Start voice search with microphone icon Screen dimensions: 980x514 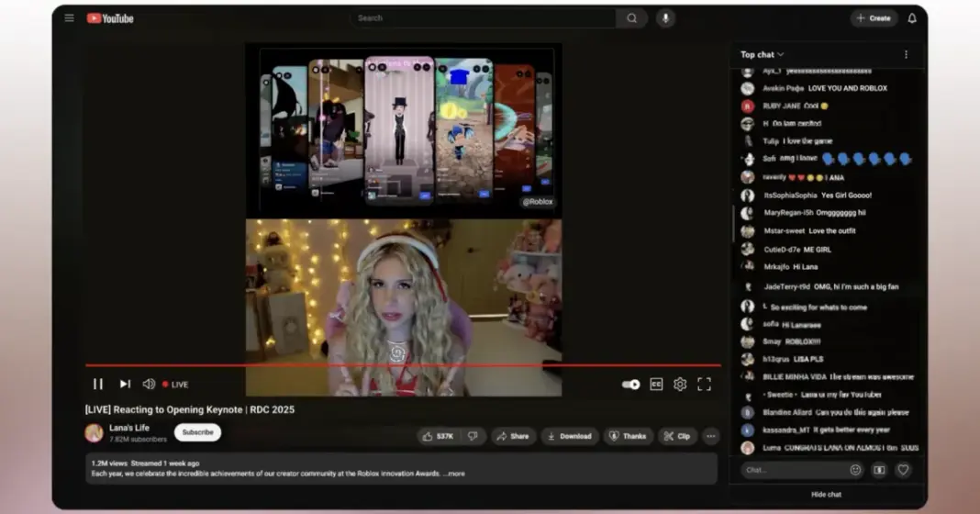click(664, 18)
